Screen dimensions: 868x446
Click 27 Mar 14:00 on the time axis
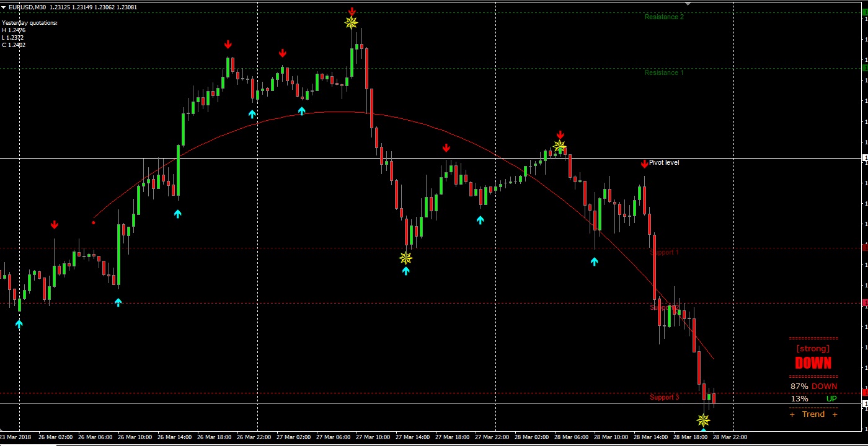point(414,437)
